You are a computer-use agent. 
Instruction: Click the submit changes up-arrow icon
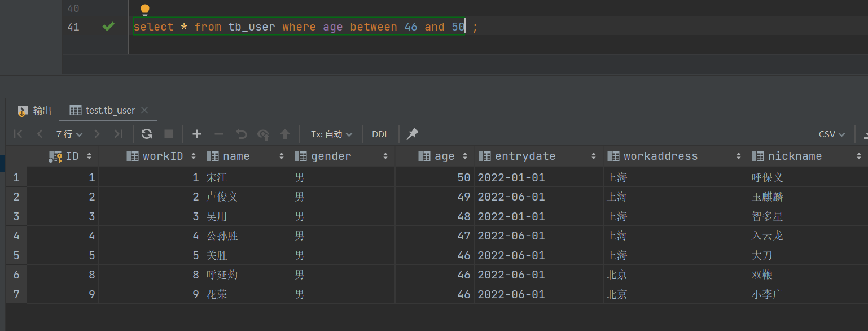tap(285, 134)
